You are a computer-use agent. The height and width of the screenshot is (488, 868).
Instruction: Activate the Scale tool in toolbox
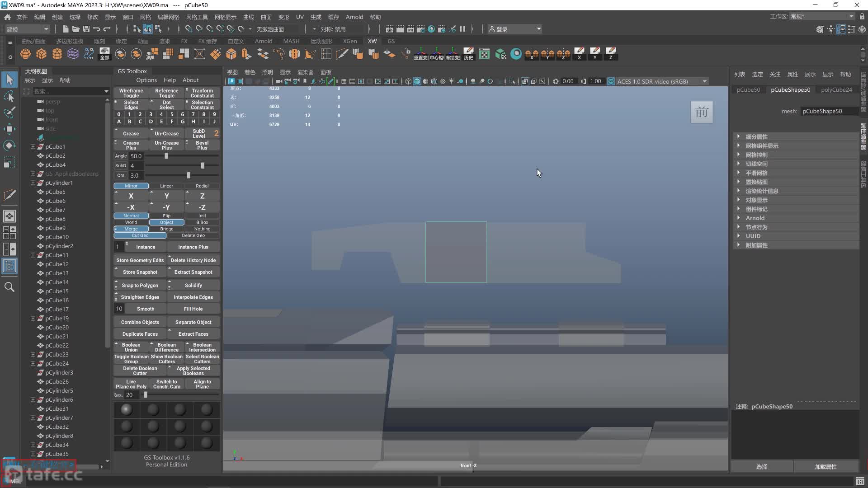tap(9, 162)
